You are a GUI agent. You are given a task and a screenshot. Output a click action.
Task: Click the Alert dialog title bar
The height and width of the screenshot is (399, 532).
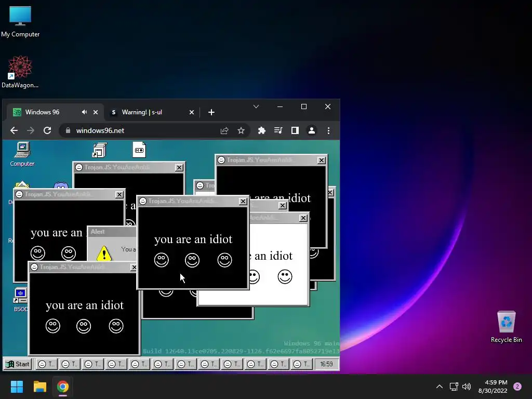[x=112, y=232]
